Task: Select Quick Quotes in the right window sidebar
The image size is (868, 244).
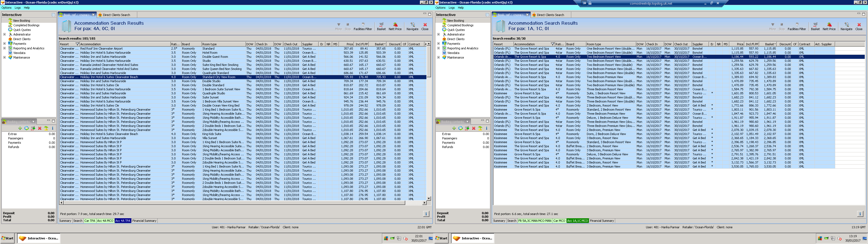Action: (456, 30)
